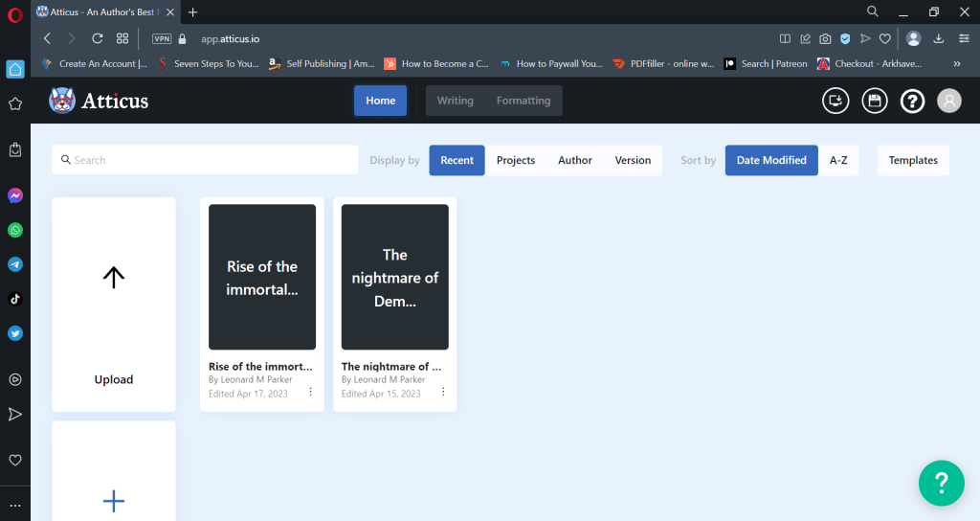Open WhatsApp in the Opera sidebar

15,230
